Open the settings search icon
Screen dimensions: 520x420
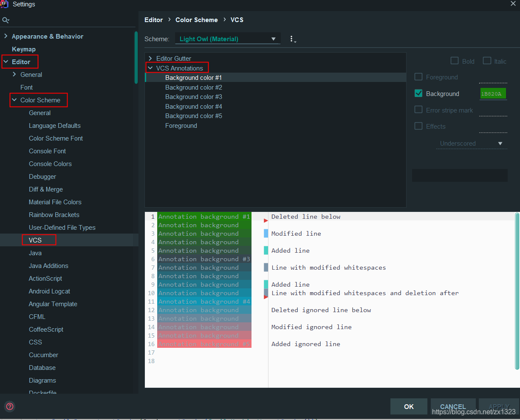[6, 20]
